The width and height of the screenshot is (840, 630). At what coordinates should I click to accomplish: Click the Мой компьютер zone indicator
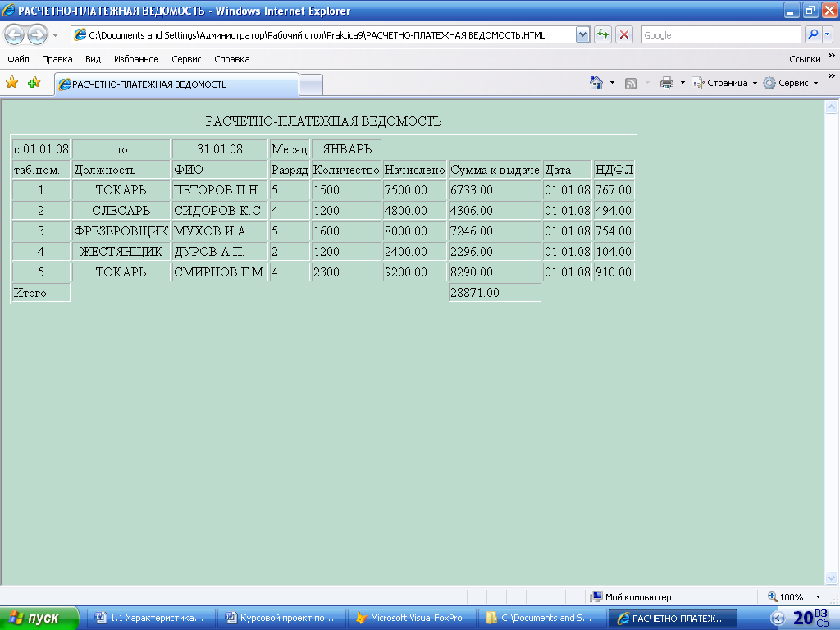631,597
